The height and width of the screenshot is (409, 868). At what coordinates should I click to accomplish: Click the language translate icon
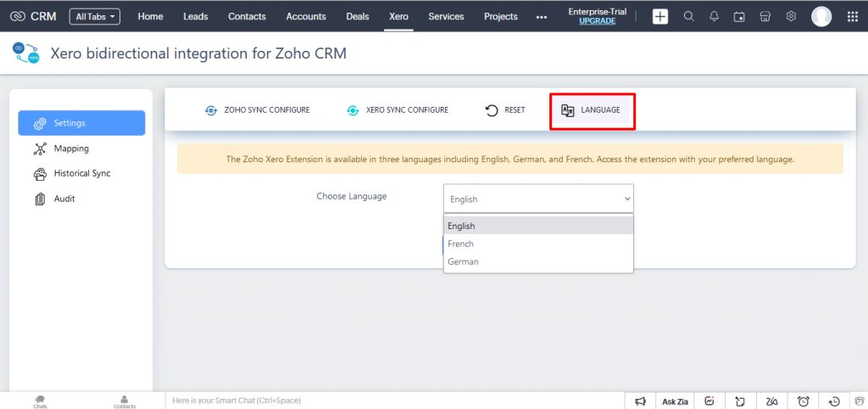pos(568,110)
